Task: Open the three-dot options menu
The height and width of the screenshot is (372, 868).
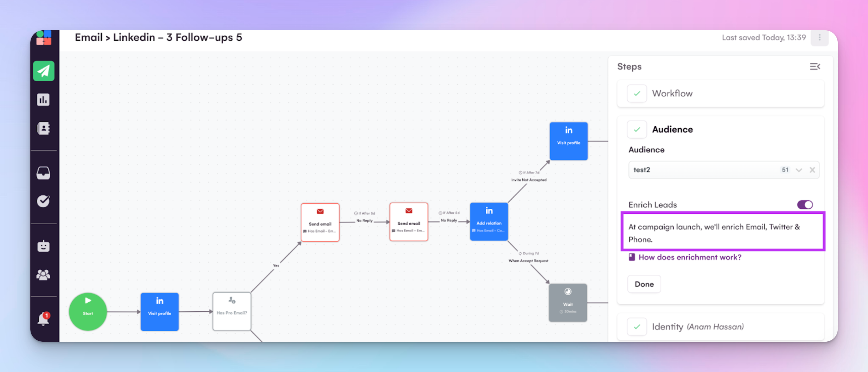Action: pyautogui.click(x=819, y=38)
